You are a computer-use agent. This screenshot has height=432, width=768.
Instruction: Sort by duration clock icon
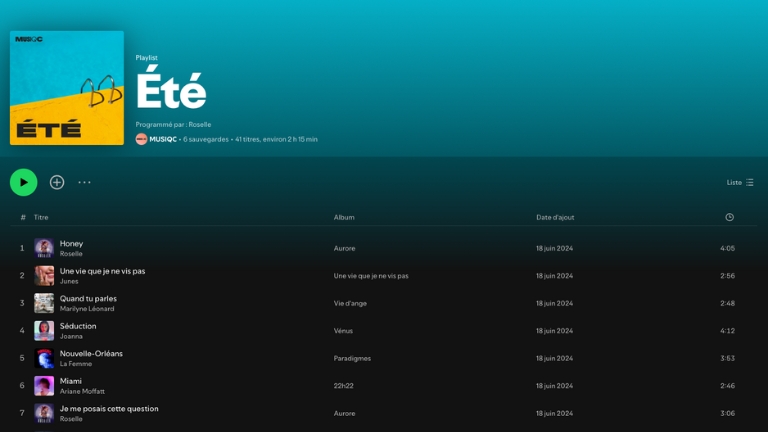coord(729,217)
